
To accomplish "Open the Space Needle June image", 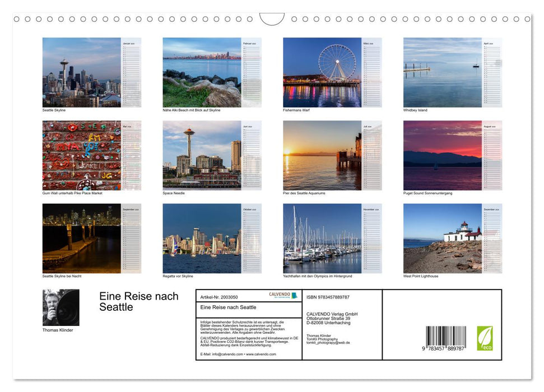I will coord(202,156).
